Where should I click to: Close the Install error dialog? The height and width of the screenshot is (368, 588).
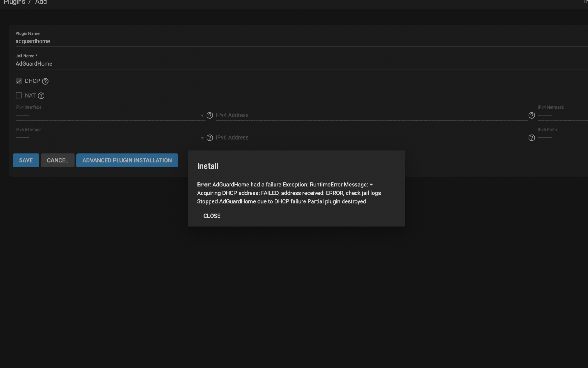click(212, 216)
